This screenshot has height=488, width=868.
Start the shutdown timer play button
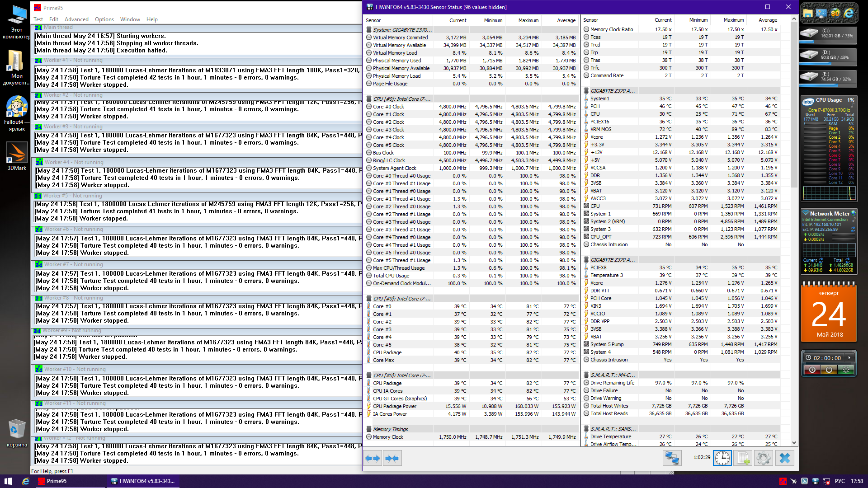pyautogui.click(x=849, y=358)
